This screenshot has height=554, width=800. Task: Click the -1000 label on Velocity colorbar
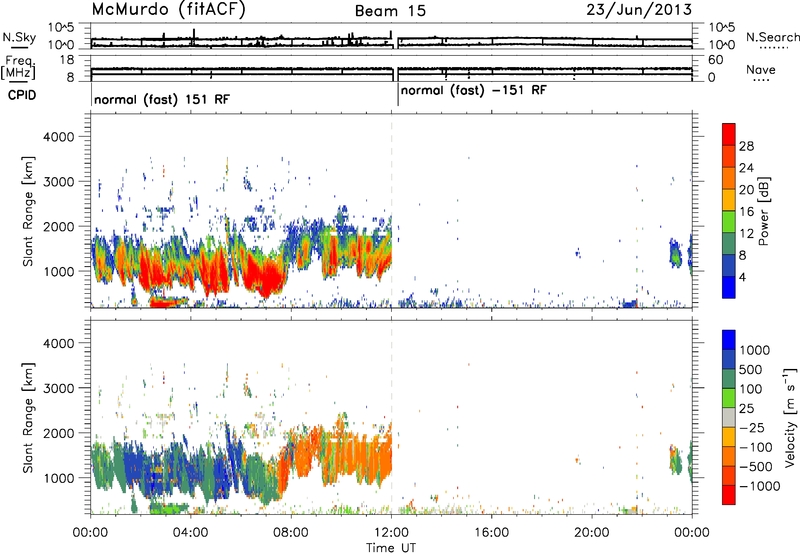point(759,486)
